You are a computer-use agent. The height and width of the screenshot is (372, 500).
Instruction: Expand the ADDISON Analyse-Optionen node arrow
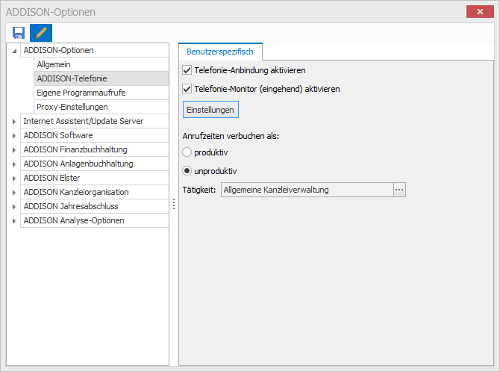[x=14, y=221]
